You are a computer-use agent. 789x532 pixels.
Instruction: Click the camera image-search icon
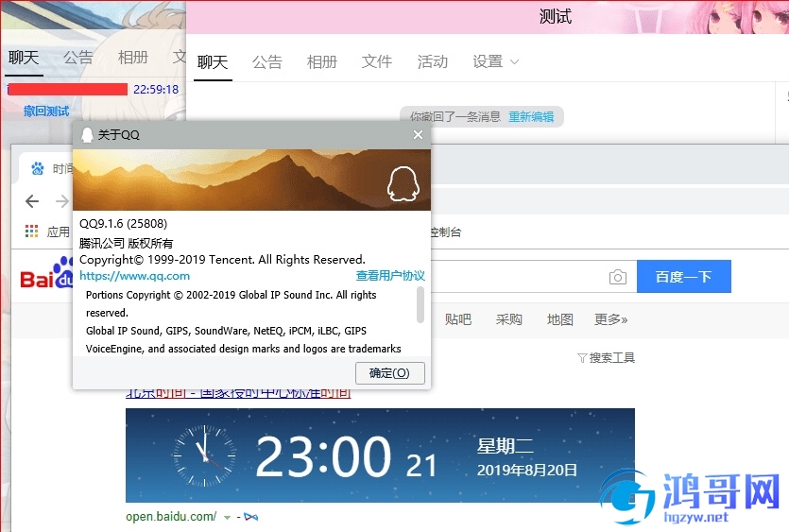point(618,277)
